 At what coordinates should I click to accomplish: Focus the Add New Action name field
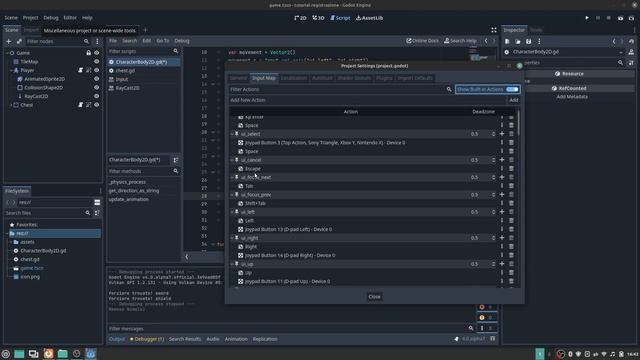click(x=367, y=100)
